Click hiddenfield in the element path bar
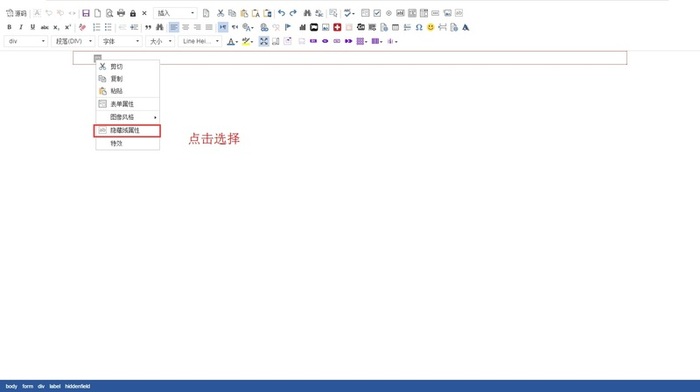Screen dimensions: 700x392 tap(77, 386)
